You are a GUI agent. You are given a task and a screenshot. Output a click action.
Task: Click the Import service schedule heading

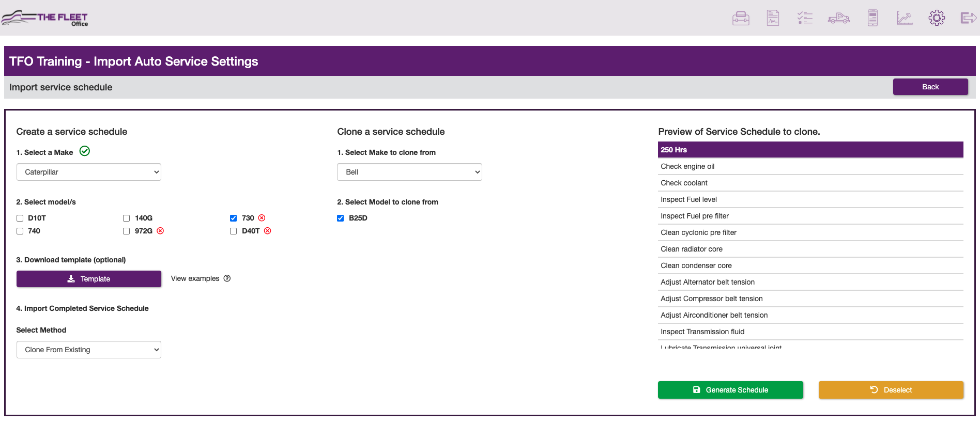coord(60,87)
